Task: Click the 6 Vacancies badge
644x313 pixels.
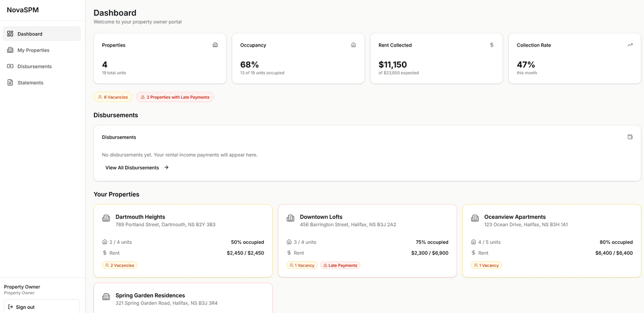Action: (113, 97)
